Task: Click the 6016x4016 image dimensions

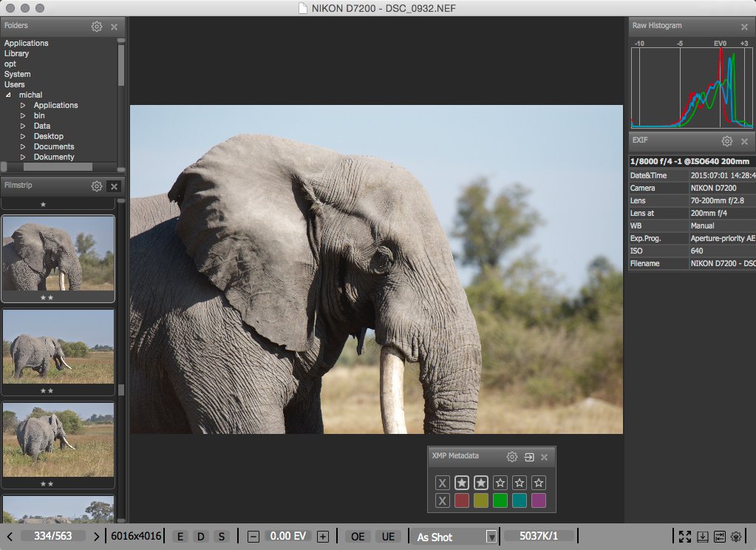Action: pos(136,537)
